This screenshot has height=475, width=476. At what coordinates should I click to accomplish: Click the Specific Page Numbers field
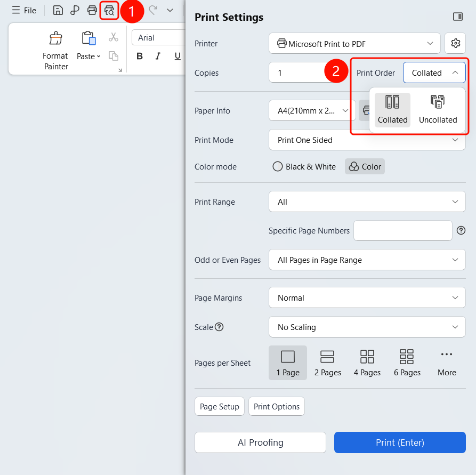[403, 230]
